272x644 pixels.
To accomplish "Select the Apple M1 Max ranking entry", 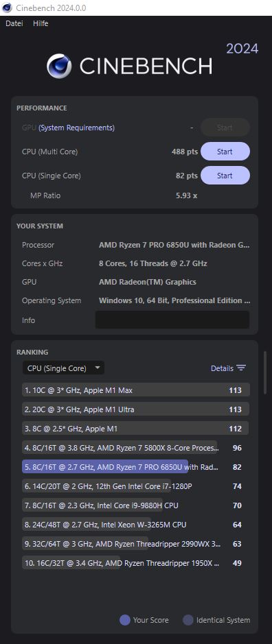I will (x=136, y=390).
